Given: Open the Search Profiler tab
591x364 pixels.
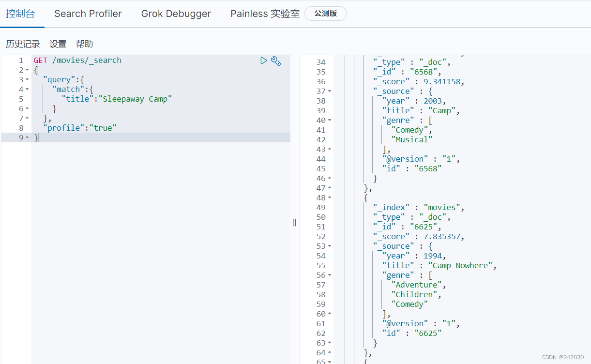Looking at the screenshot, I should [88, 14].
